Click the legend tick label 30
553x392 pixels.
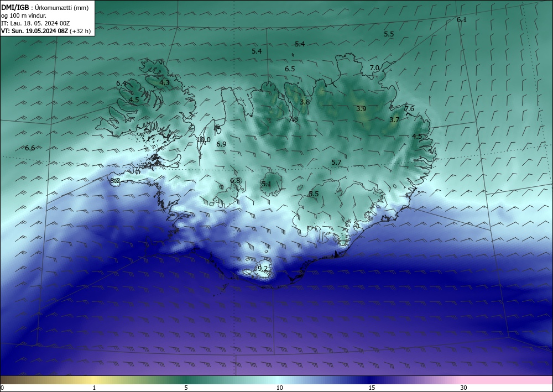[x=463, y=388]
